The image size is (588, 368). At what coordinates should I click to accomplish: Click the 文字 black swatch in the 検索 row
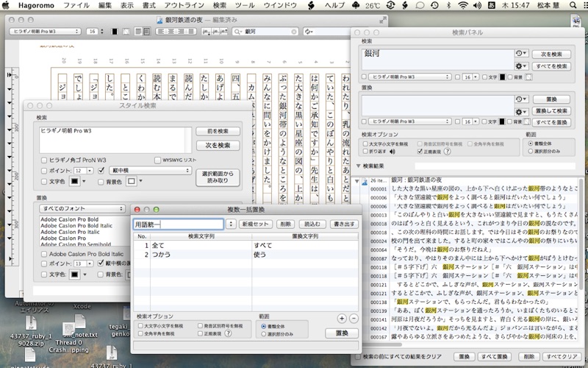click(x=503, y=77)
